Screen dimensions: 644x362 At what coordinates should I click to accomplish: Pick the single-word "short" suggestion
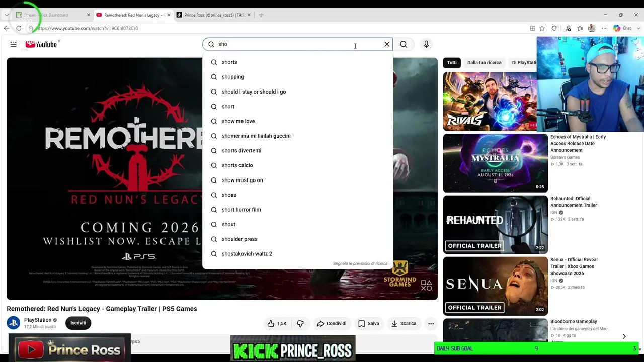point(297,107)
